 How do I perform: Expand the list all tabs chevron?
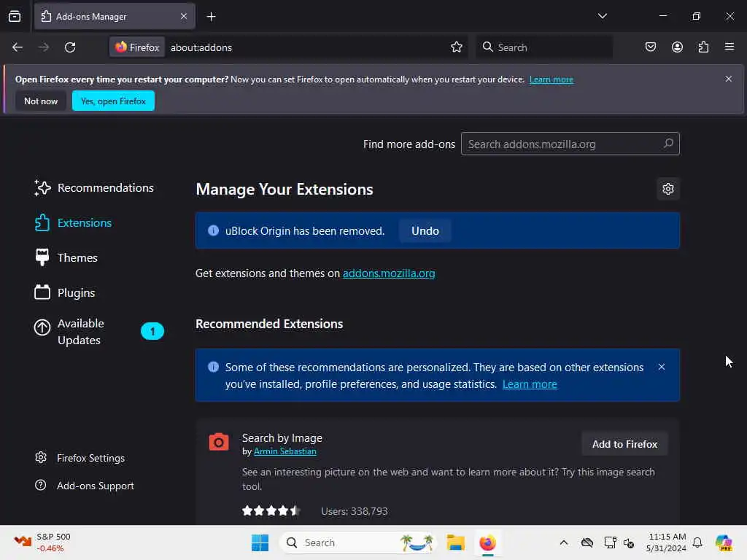(602, 16)
